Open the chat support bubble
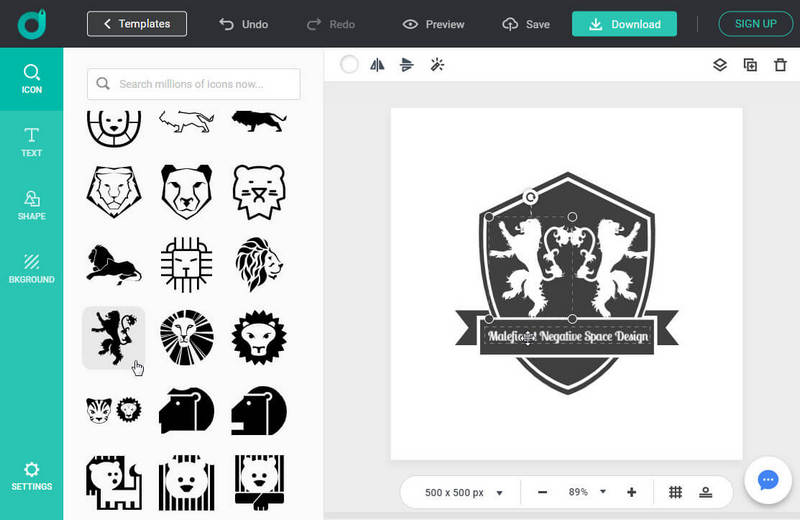This screenshot has width=800, height=520. coord(768,480)
